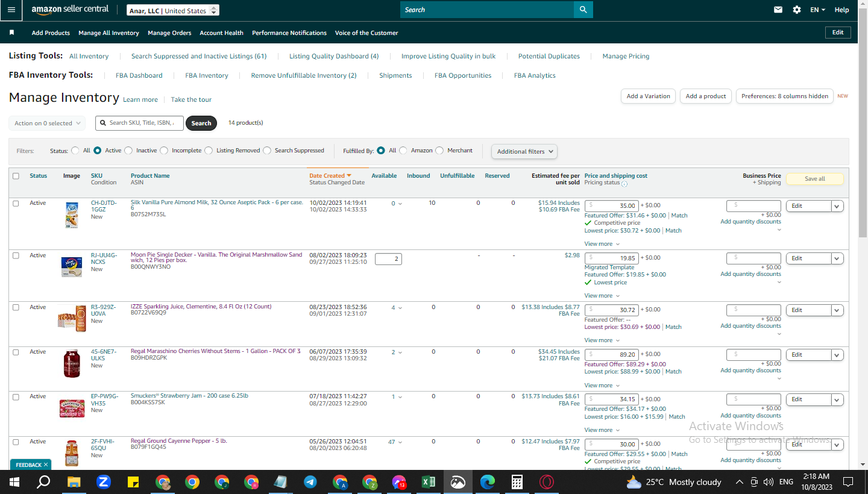The height and width of the screenshot is (494, 868).
Task: Open Zoom app from taskbar
Action: pos(104,482)
